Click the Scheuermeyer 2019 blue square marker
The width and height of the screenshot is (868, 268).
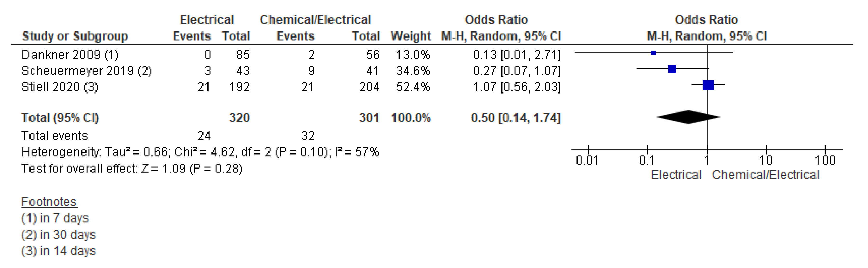coord(672,69)
